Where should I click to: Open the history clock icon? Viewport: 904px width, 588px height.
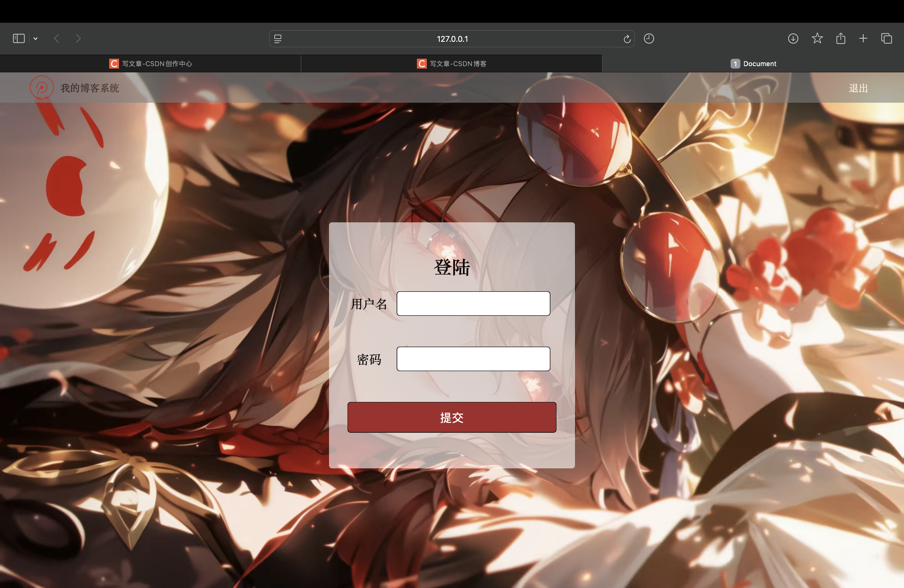coord(649,38)
